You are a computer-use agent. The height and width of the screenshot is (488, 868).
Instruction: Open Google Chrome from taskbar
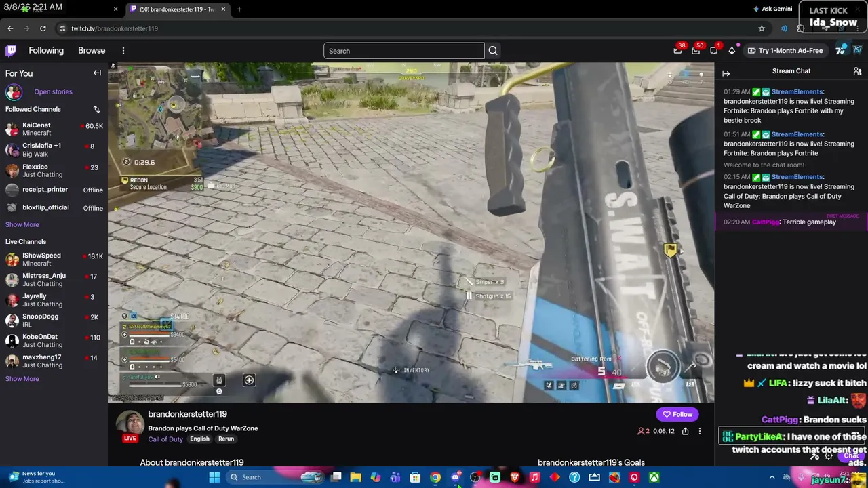pyautogui.click(x=435, y=477)
